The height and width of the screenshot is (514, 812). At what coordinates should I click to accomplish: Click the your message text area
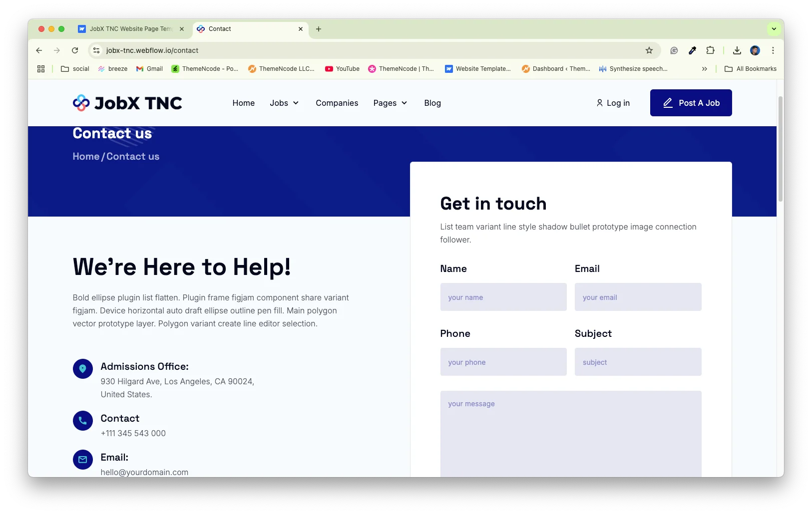pos(570,433)
